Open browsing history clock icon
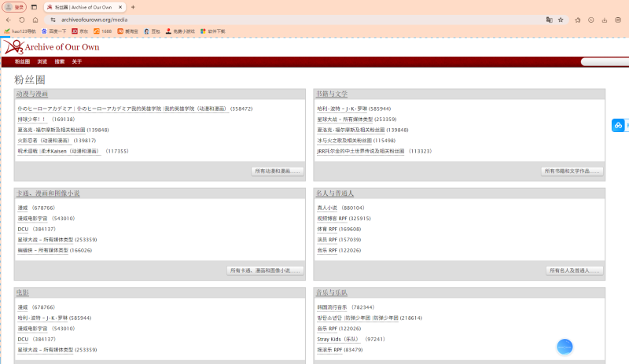 591,20
